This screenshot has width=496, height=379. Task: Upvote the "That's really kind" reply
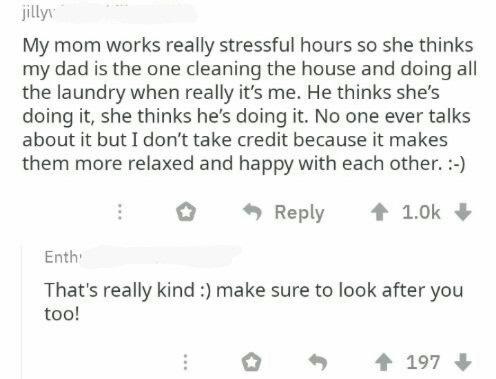tap(384, 362)
